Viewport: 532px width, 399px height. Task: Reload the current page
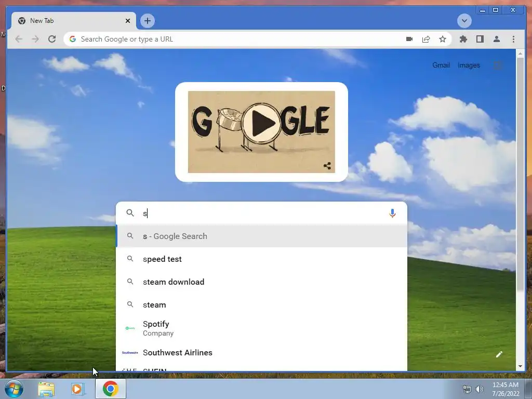pos(52,39)
